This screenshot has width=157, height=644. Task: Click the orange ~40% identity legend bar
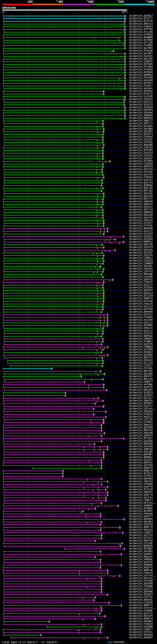[48, 4]
